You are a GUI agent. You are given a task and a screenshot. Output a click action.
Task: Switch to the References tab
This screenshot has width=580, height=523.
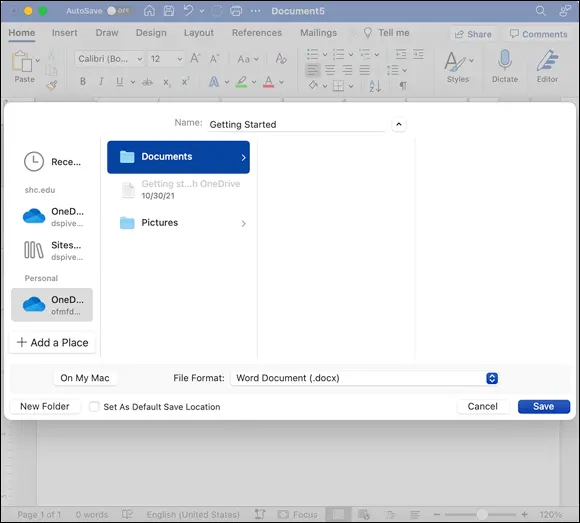tap(257, 33)
